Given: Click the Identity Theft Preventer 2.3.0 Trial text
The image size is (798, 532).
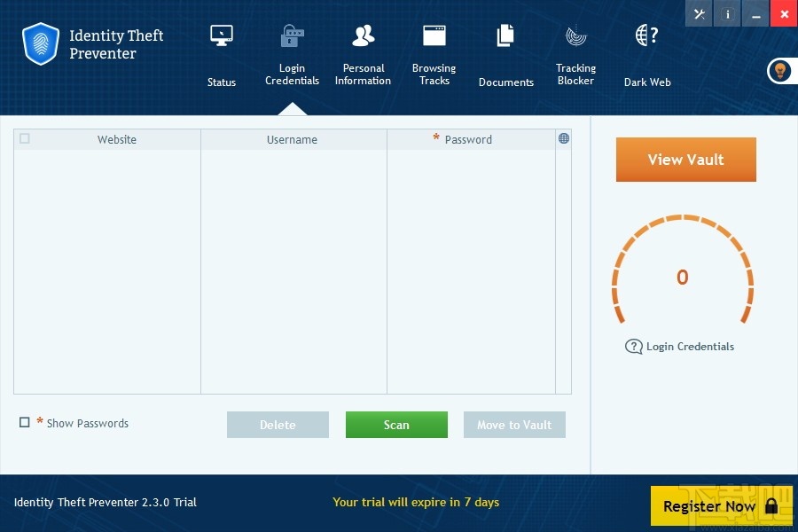Looking at the screenshot, I should pos(106,502).
